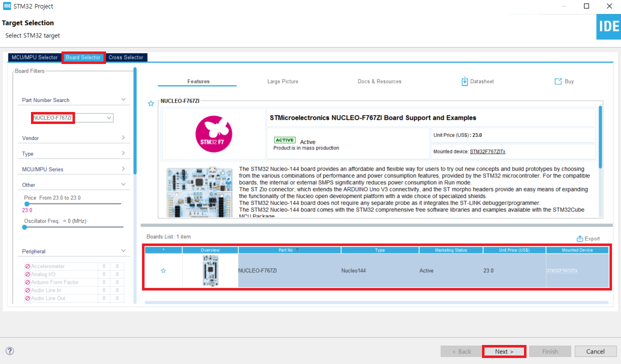621x364 pixels.
Task: Toggle favorite star in the boards list row
Action: [x=163, y=270]
